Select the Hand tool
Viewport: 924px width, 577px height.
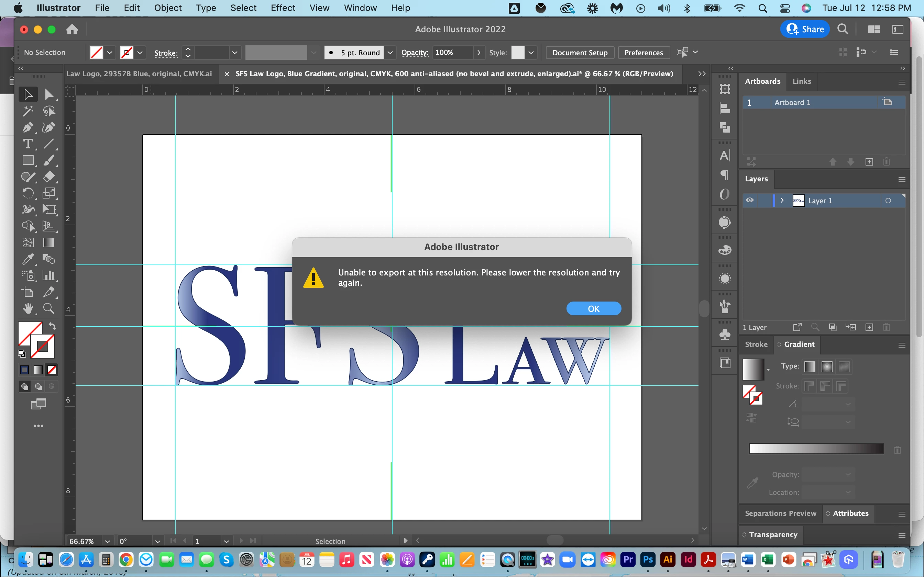(27, 308)
